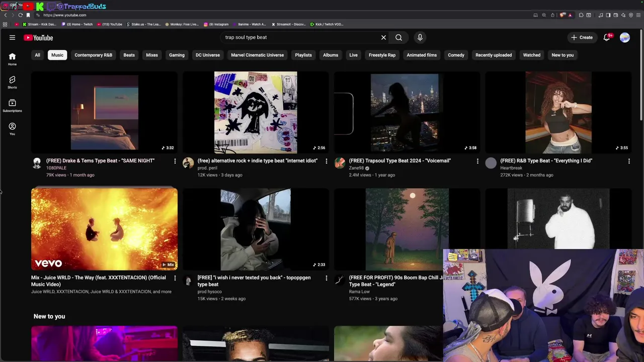Select the New to you chip
This screenshot has width=644, height=362.
click(562, 55)
